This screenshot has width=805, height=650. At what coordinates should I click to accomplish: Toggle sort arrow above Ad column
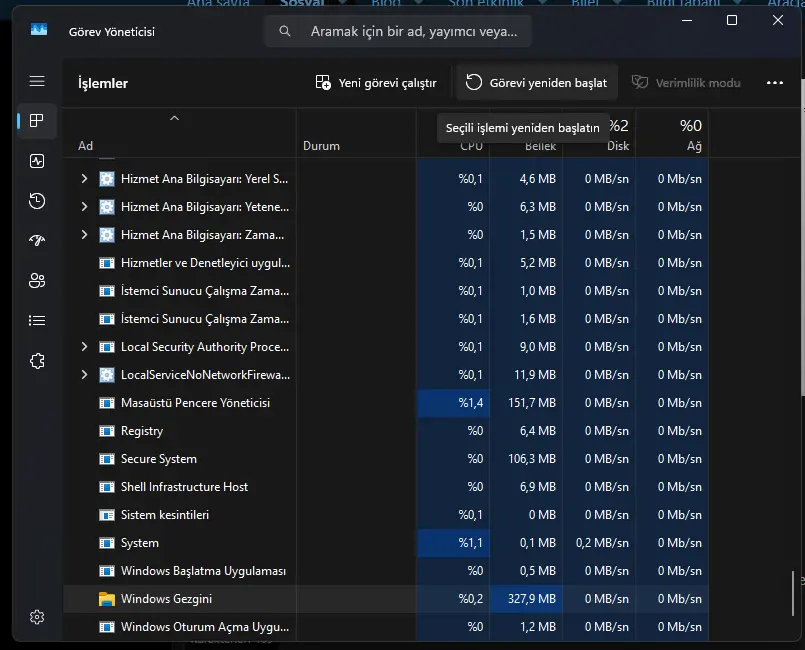[175, 118]
